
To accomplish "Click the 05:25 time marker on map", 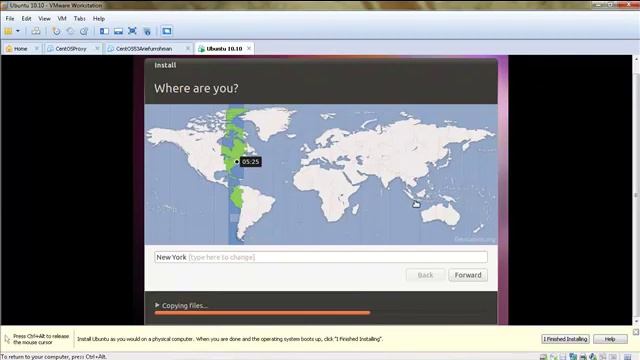I will click(250, 162).
